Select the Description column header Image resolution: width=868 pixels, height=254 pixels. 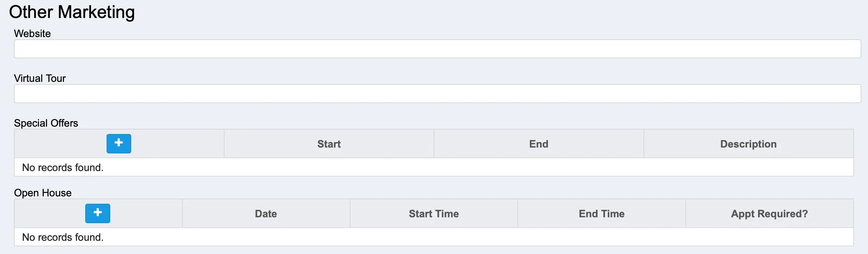coord(748,144)
